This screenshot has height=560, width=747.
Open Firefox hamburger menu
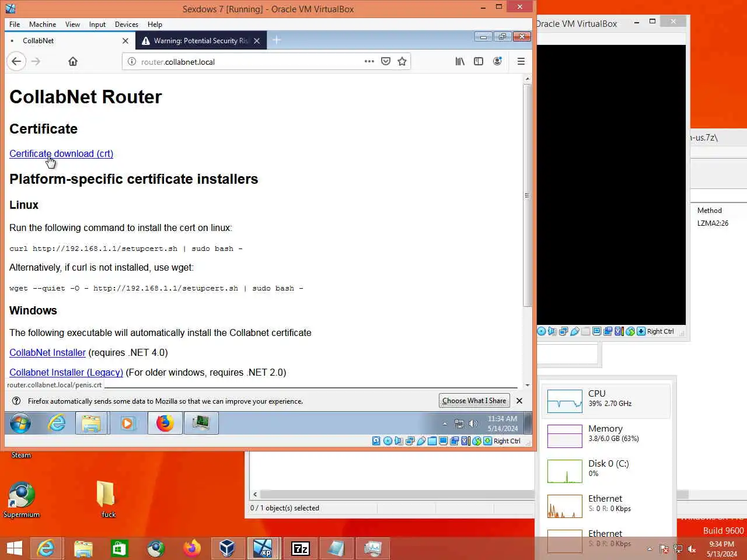[x=521, y=61]
